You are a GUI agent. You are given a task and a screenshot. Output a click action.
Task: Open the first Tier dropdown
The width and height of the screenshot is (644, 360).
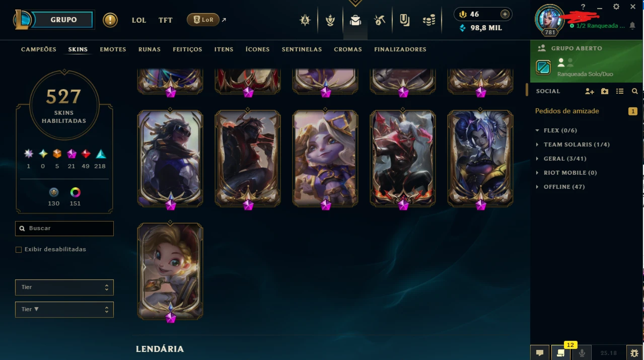pyautogui.click(x=64, y=287)
